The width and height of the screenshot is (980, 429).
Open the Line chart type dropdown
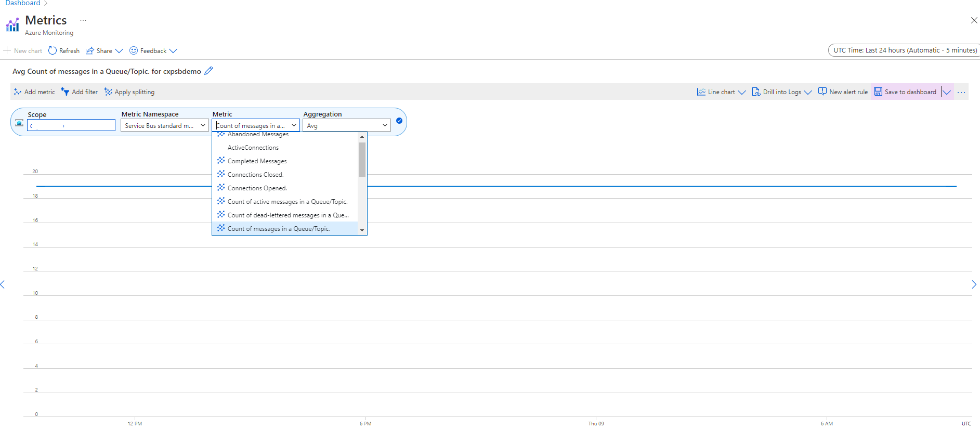click(x=721, y=92)
